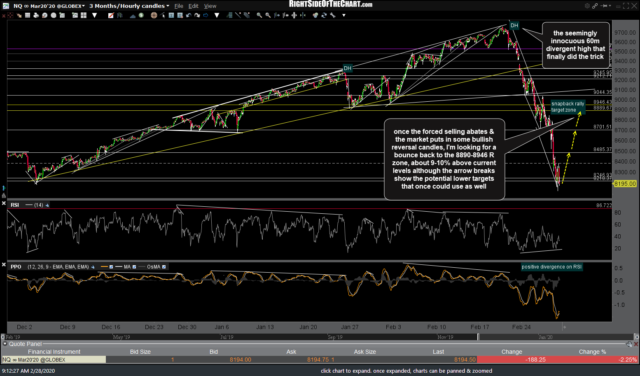640x376 pixels.
Task: Click the Bid column header in Quote Panel
Action: click(x=213, y=352)
